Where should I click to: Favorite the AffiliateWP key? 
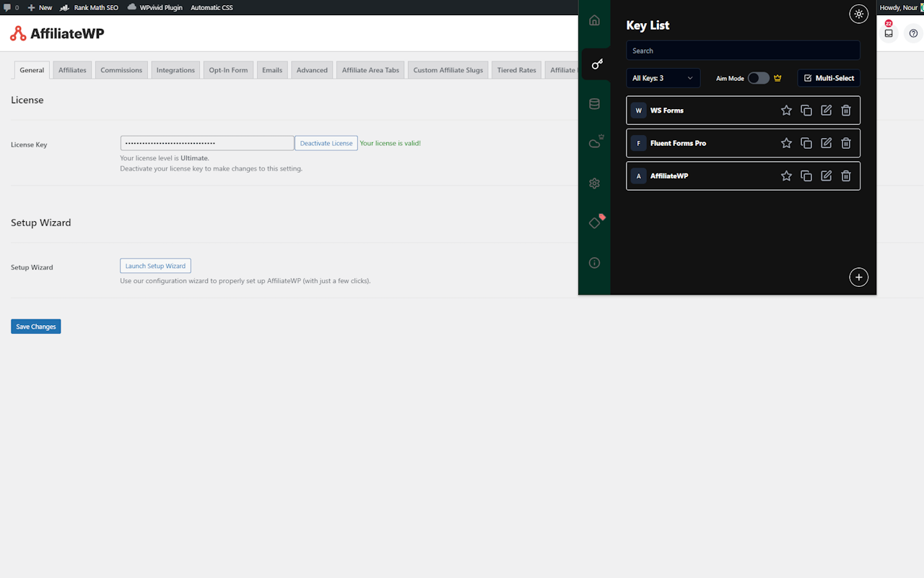pos(786,176)
